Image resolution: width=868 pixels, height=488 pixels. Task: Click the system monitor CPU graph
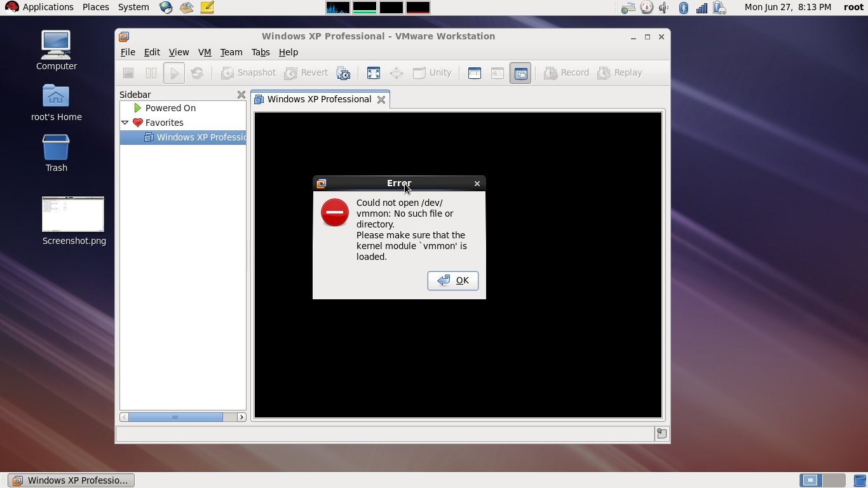pos(337,8)
